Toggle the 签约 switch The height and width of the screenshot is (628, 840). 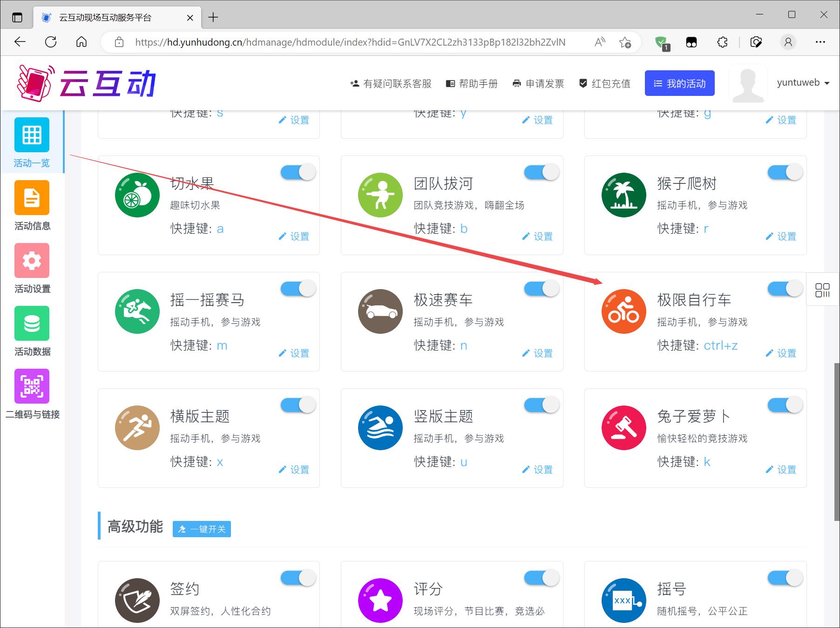pos(298,578)
